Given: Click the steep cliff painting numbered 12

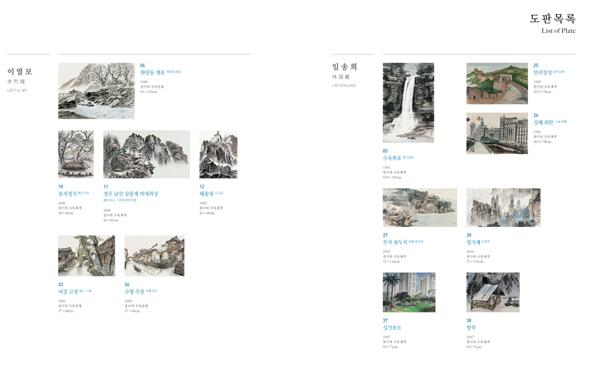Looking at the screenshot, I should pos(219,154).
